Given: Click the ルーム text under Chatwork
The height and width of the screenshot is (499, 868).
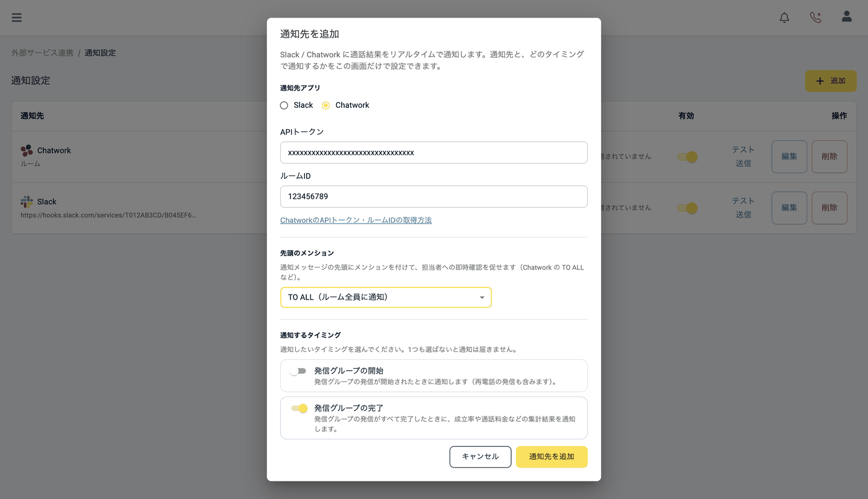Looking at the screenshot, I should point(30,164).
